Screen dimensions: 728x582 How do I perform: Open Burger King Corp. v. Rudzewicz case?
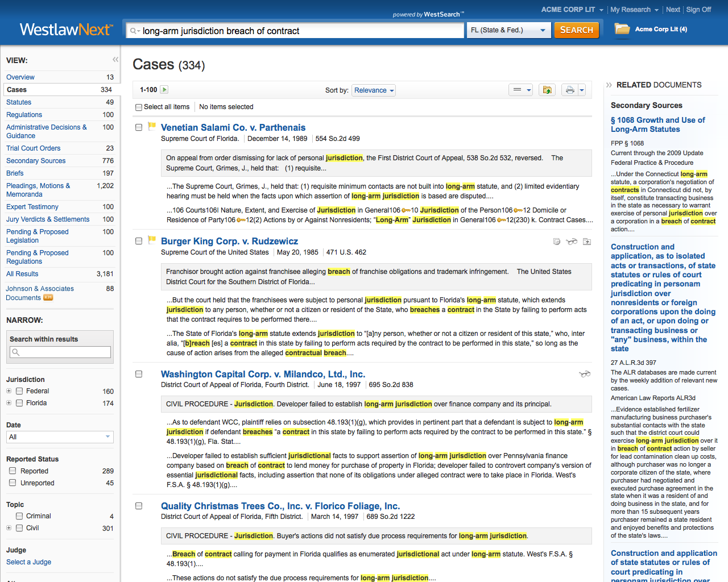(x=229, y=241)
